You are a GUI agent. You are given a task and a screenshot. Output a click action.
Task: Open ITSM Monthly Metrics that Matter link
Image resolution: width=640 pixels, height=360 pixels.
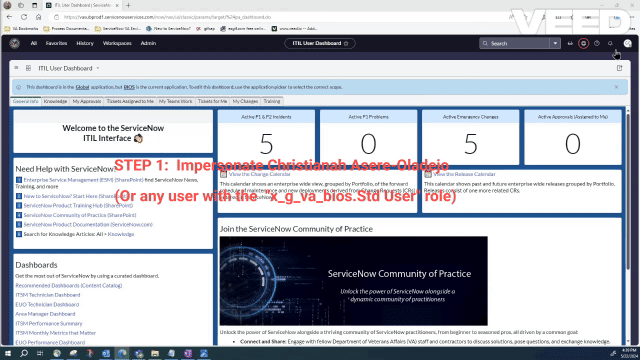(56, 333)
